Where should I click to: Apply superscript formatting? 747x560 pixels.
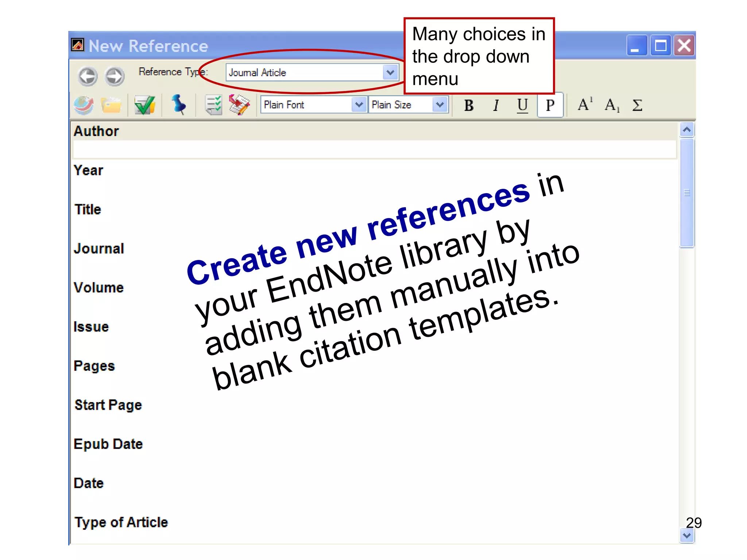585,105
